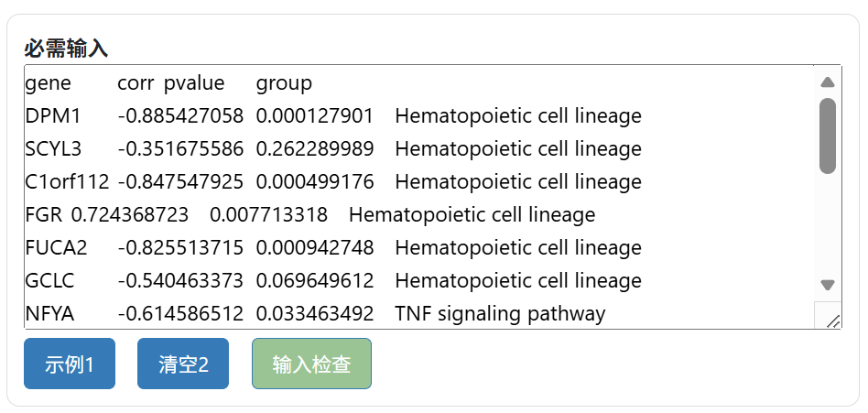Viewport: 868px width, 413px height.
Task: Clear the input with 清空2 button
Action: 183,364
